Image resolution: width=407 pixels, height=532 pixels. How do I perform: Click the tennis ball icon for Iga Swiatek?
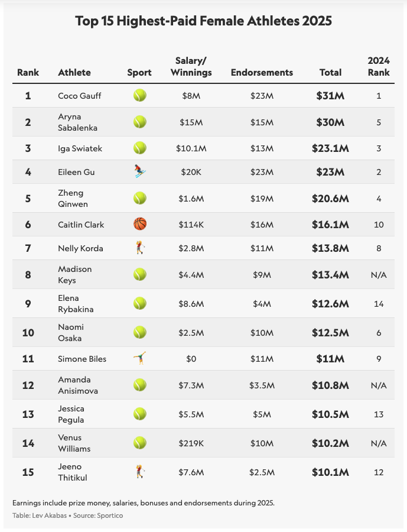tap(139, 148)
